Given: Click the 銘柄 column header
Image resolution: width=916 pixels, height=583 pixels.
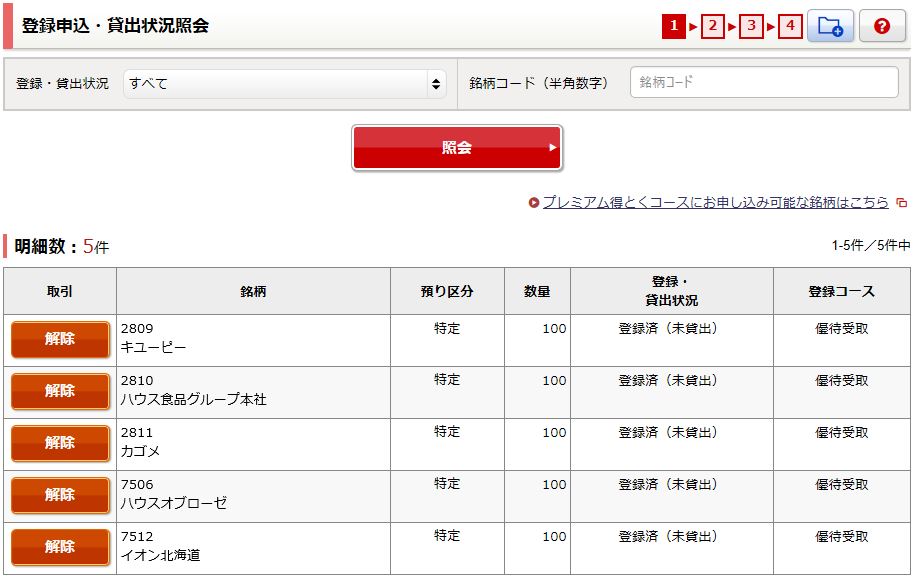Looking at the screenshot, I should [x=253, y=292].
